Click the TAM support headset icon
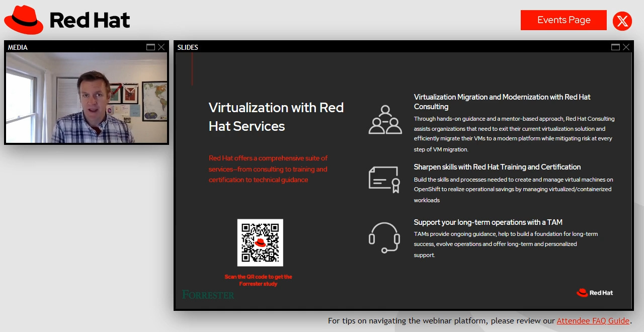The width and height of the screenshot is (644, 332). point(384,237)
